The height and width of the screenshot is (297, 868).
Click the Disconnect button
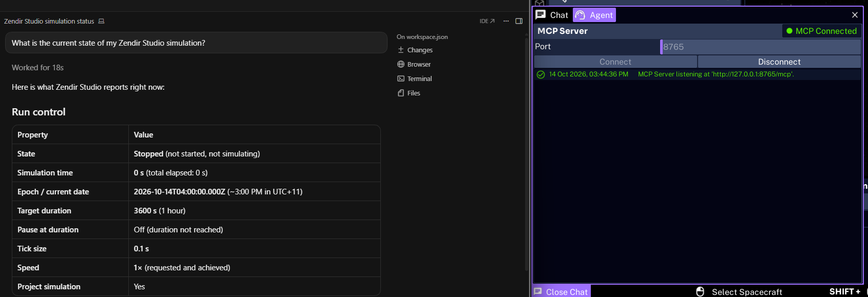click(x=779, y=62)
